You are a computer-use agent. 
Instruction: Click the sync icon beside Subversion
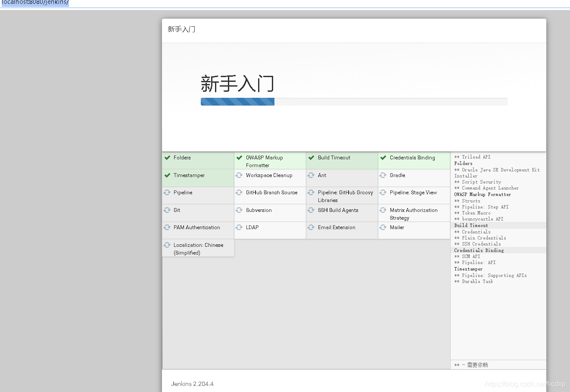239,210
